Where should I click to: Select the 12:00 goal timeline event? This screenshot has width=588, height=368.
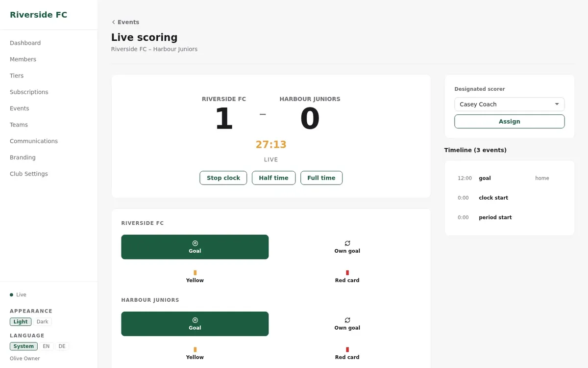510,178
